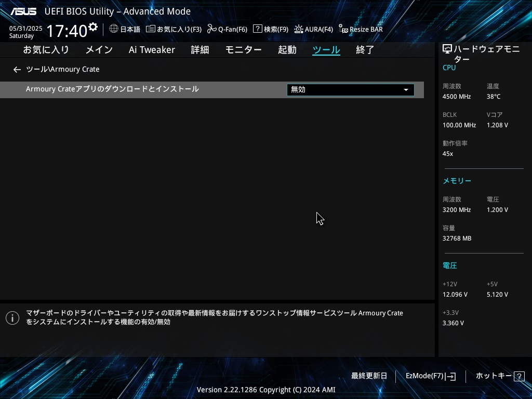532x399 pixels.
Task: Select the 無効 value in the combo box
Action: [x=351, y=89]
